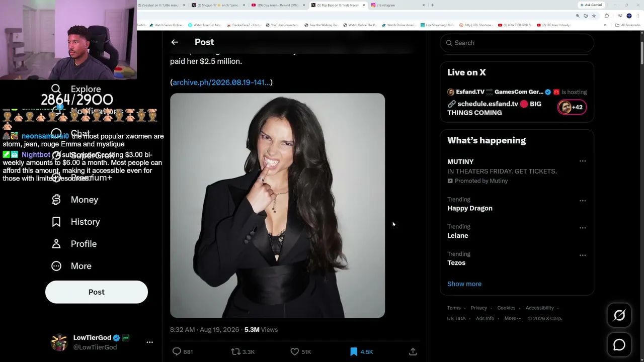
Task: Expand the More sidebar menu
Action: click(72, 266)
